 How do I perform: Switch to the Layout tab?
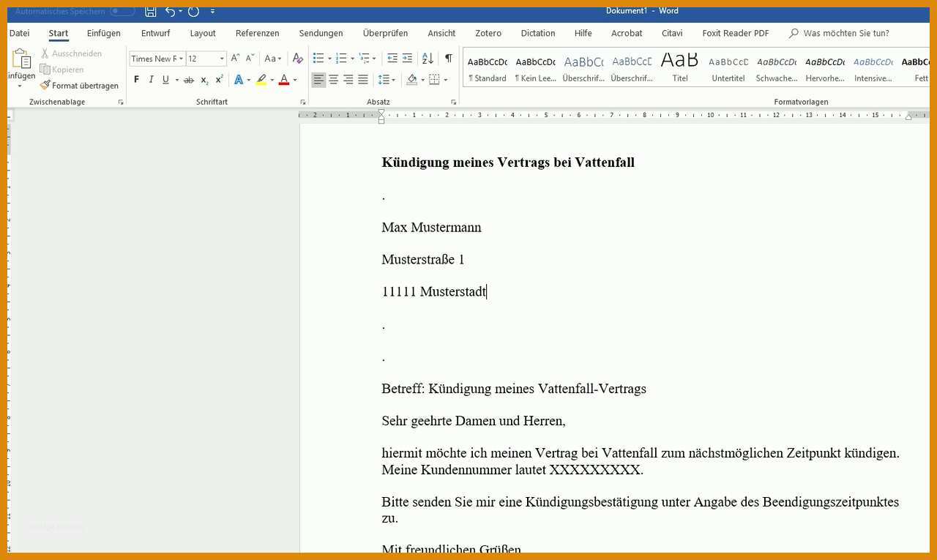(x=203, y=33)
